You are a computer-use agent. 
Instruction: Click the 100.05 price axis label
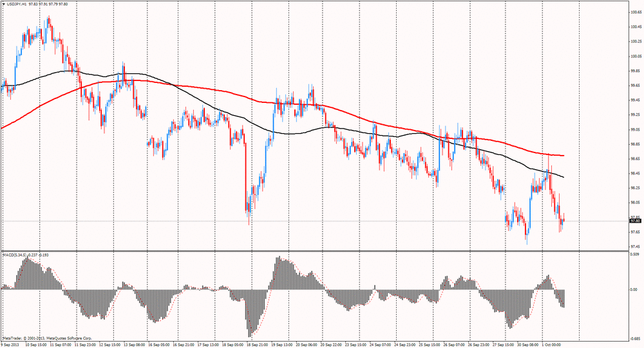point(636,56)
